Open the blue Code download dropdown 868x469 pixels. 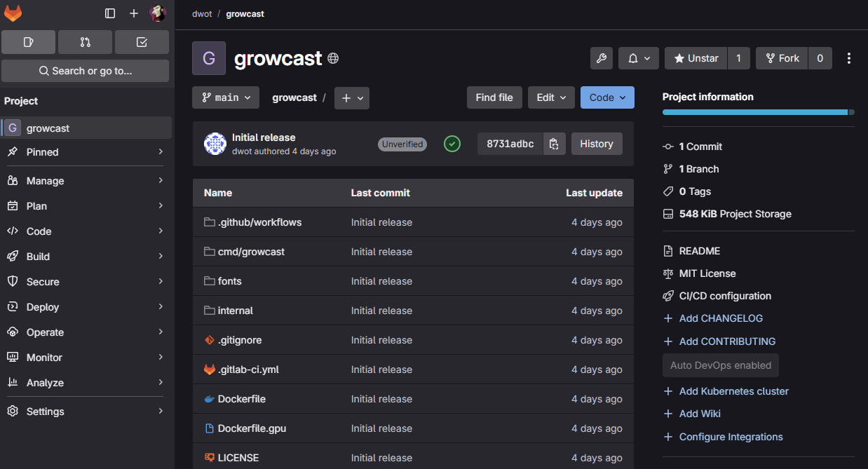[606, 97]
